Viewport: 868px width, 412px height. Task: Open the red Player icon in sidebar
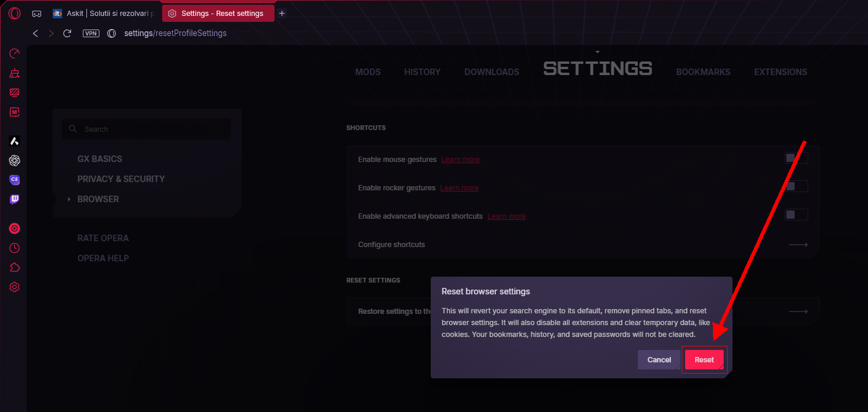pos(15,228)
